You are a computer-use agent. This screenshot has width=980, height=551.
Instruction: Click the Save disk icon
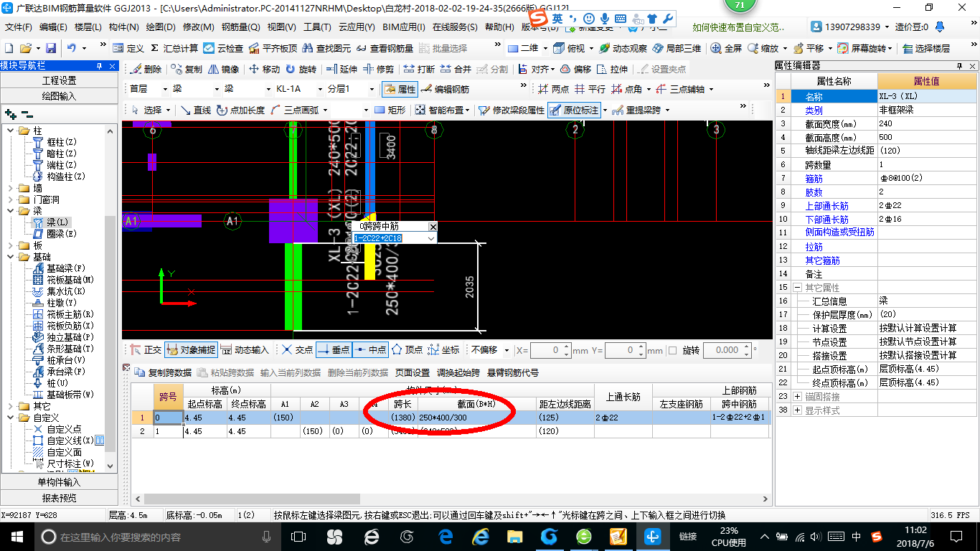[x=51, y=48]
